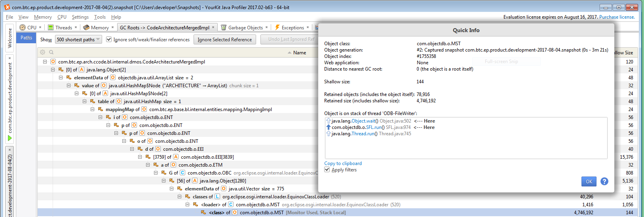Click the stack frame arrow icon beside SFL.run()
This screenshot has width=644, height=217.
[328, 127]
